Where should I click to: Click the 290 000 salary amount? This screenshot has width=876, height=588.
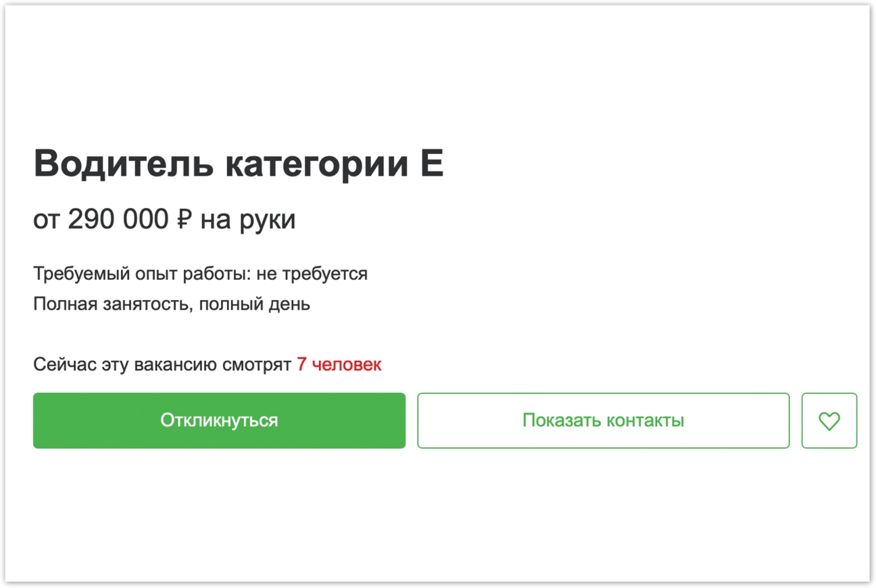[118, 220]
